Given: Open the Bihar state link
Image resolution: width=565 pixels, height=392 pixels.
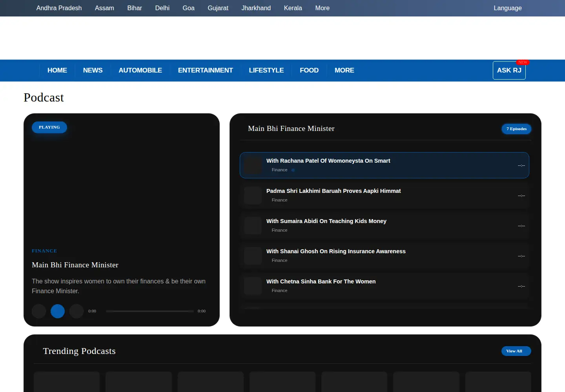Looking at the screenshot, I should pyautogui.click(x=135, y=8).
